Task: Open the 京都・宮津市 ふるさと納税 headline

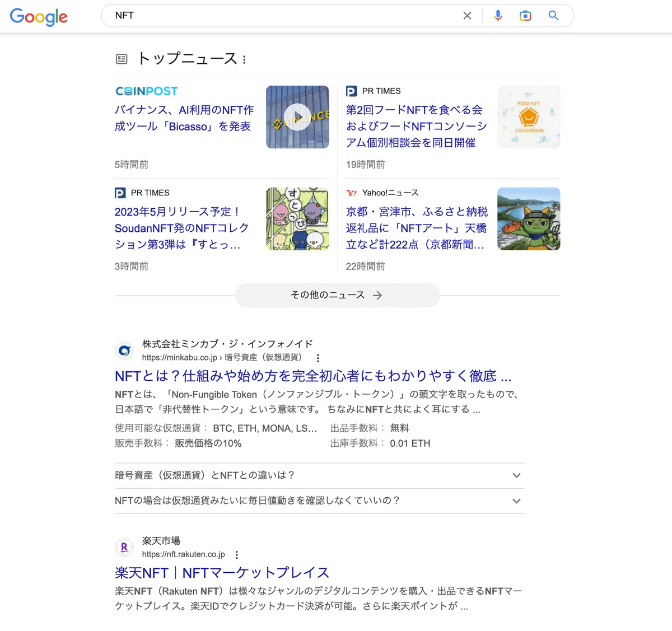Action: [x=417, y=228]
